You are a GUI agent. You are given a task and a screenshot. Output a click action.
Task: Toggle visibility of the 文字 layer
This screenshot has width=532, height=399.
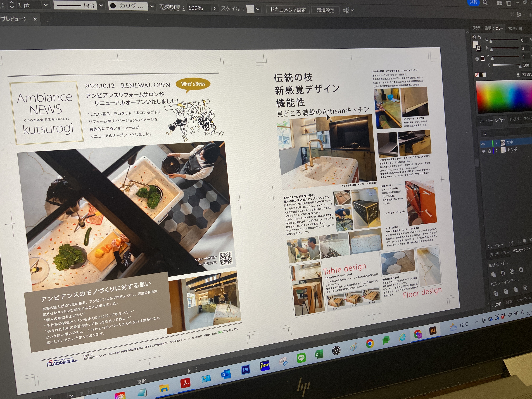(x=483, y=144)
